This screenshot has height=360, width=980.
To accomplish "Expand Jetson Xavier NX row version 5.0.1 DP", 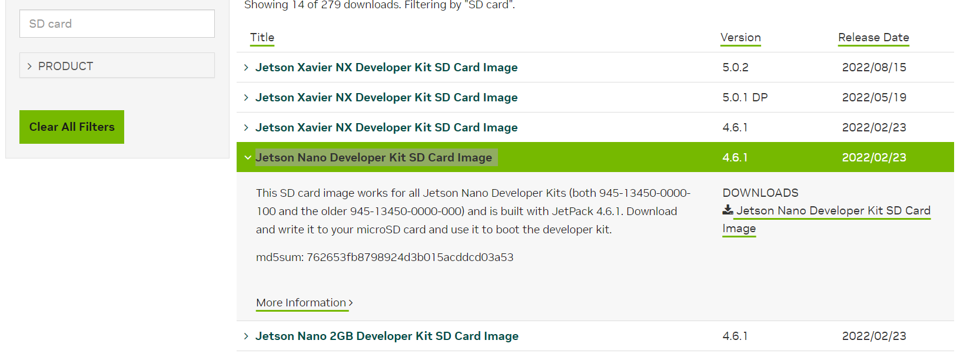I will pos(246,98).
